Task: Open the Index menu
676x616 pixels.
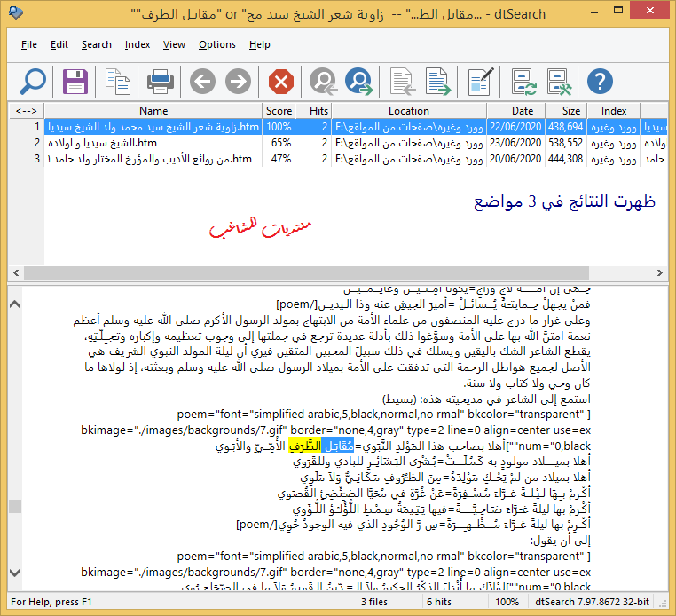Action: pyautogui.click(x=138, y=44)
